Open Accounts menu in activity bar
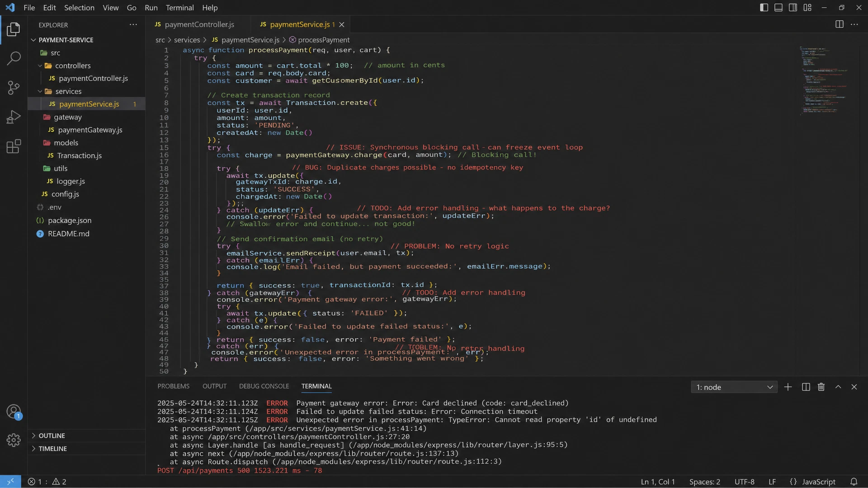 pos(14,412)
